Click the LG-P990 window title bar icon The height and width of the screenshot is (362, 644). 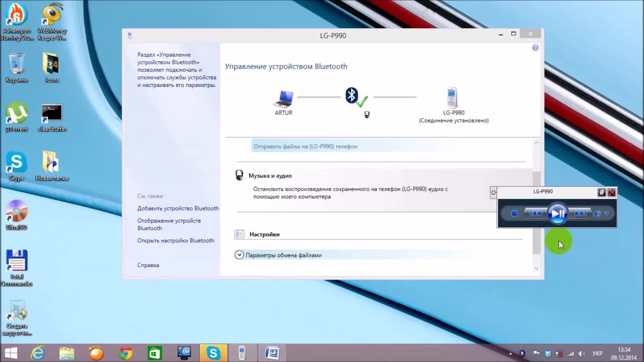coord(130,36)
